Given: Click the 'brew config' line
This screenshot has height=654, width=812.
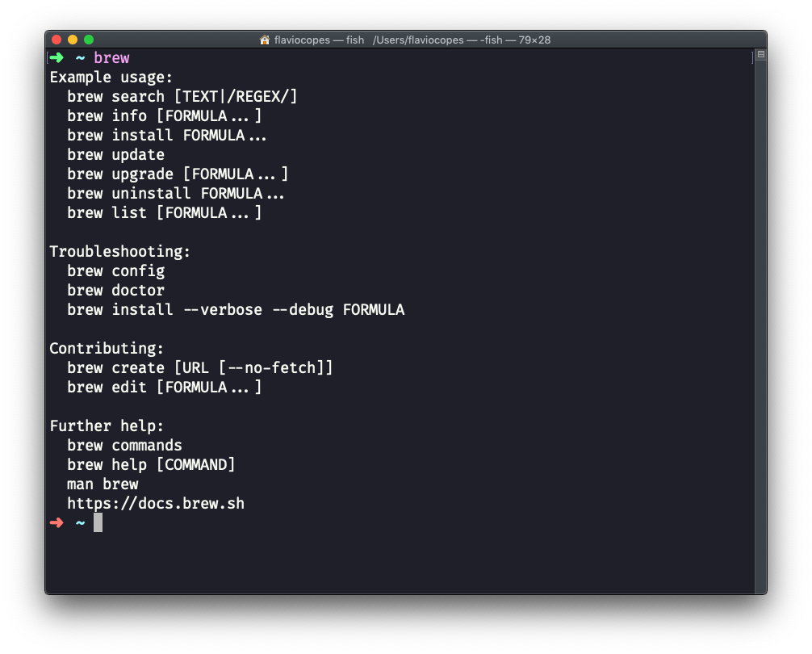Looking at the screenshot, I should pos(115,271).
